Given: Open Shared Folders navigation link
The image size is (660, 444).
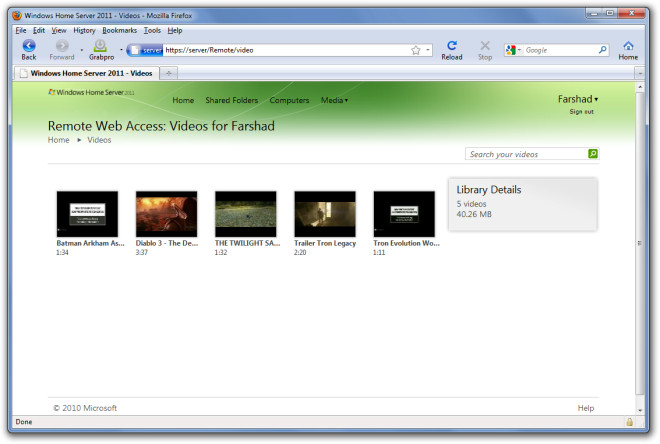Looking at the screenshot, I should tap(232, 100).
